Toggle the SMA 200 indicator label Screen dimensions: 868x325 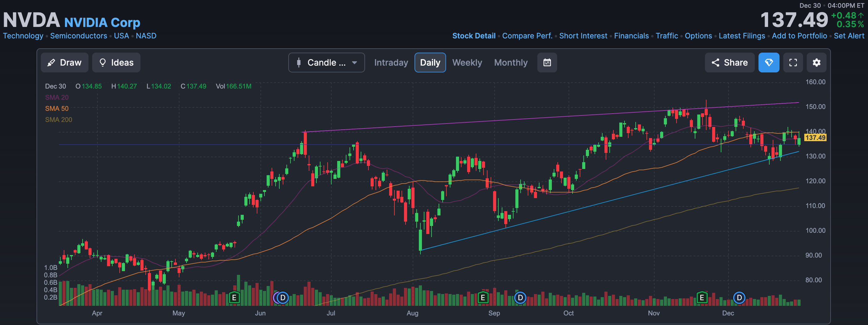point(59,120)
